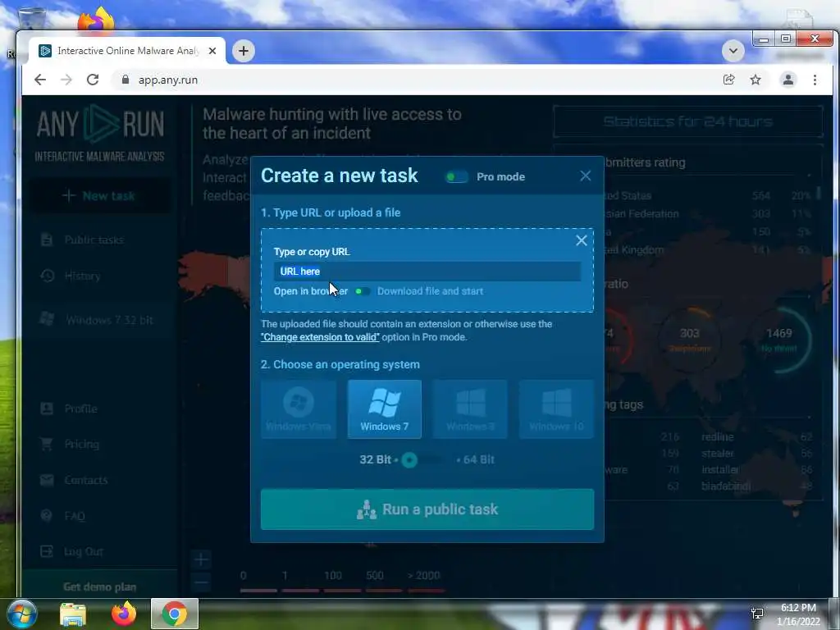Toggle Open in browser / Download file switch
840x630 pixels.
pyautogui.click(x=362, y=291)
